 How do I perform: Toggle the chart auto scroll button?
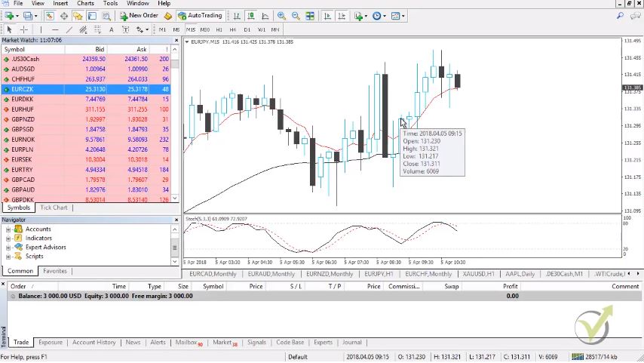(x=327, y=16)
